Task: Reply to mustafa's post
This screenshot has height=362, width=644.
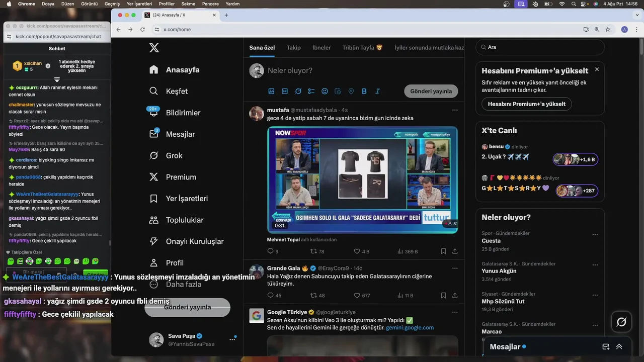Action: point(273,251)
